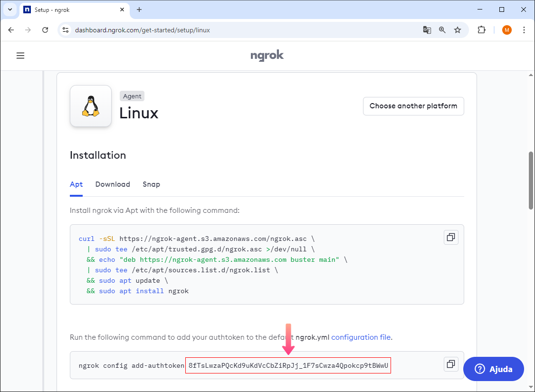
Task: Click 'Install ngrok via Apt' instruction text
Action: coord(154,210)
